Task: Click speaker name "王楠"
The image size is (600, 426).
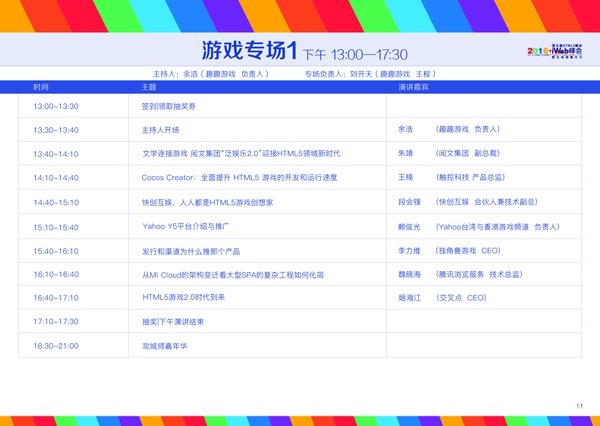Action: [x=406, y=177]
